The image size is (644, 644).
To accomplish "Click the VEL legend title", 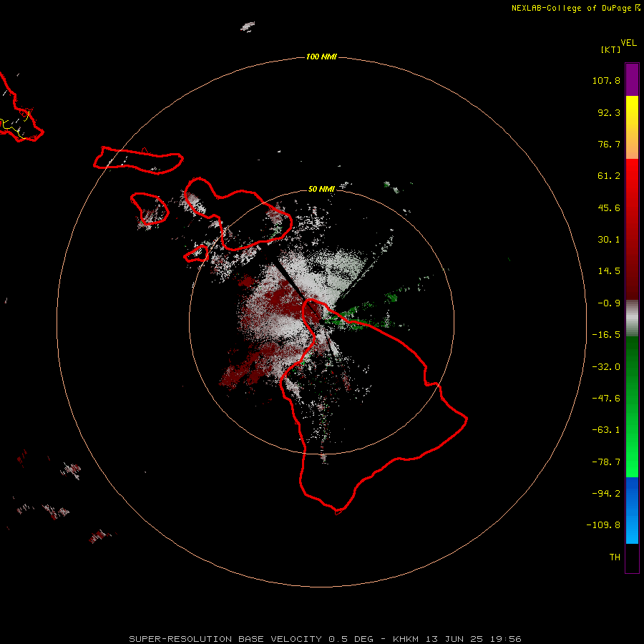I will click(x=628, y=43).
